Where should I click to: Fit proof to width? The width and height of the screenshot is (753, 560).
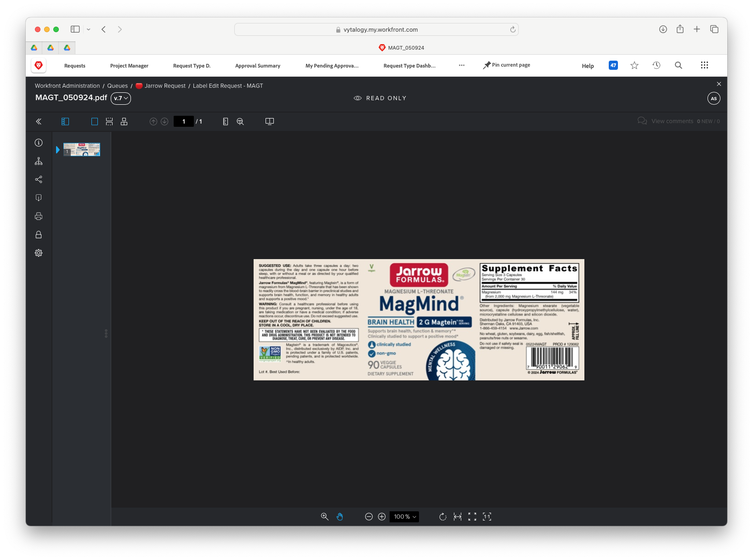(x=458, y=517)
